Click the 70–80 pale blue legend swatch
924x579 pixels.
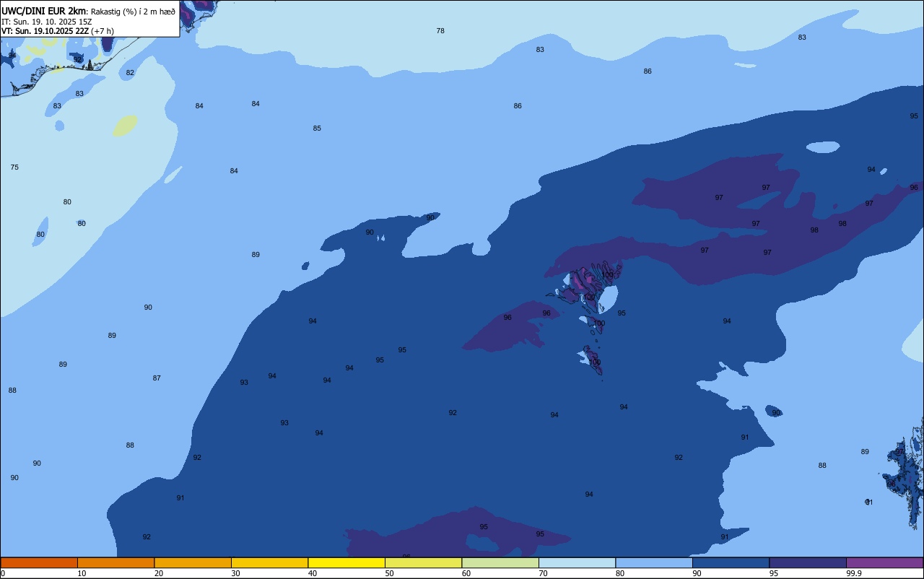tap(577, 562)
